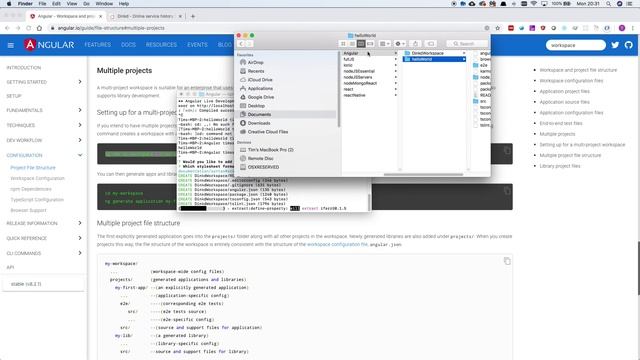Click the page vertical scrollbar thumb
Viewport: 640px width, 360px height.
(638, 268)
